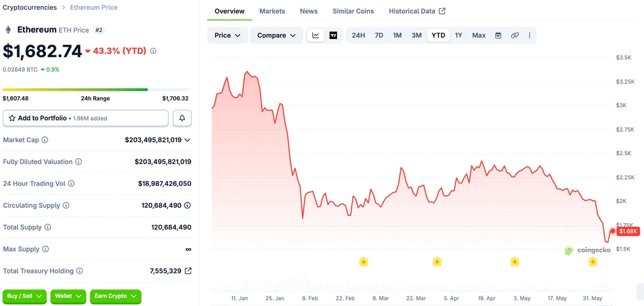This screenshot has width=644, height=306.
Task: Click the news marker near 31. May
Action: coord(592,261)
